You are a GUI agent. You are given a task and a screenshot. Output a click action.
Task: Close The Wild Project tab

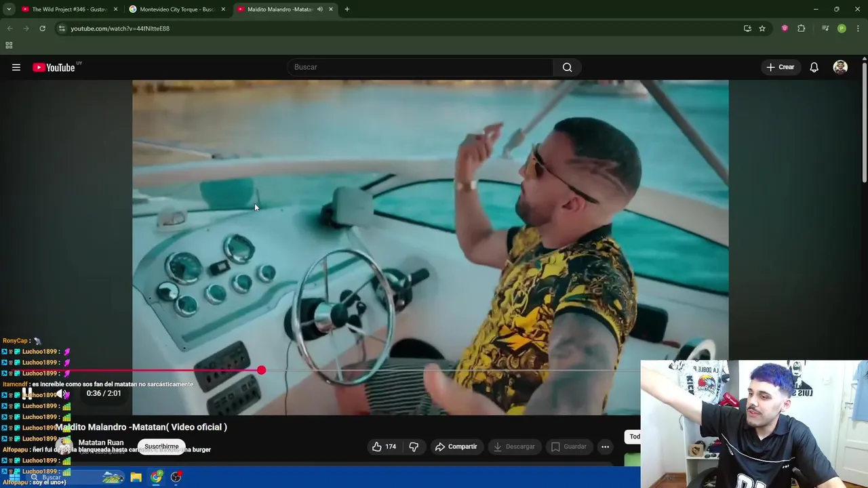pos(115,9)
